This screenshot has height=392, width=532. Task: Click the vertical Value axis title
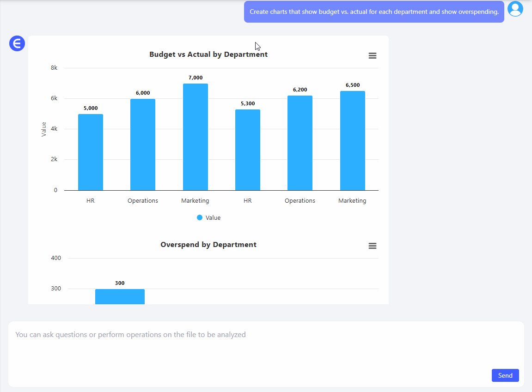(x=44, y=129)
